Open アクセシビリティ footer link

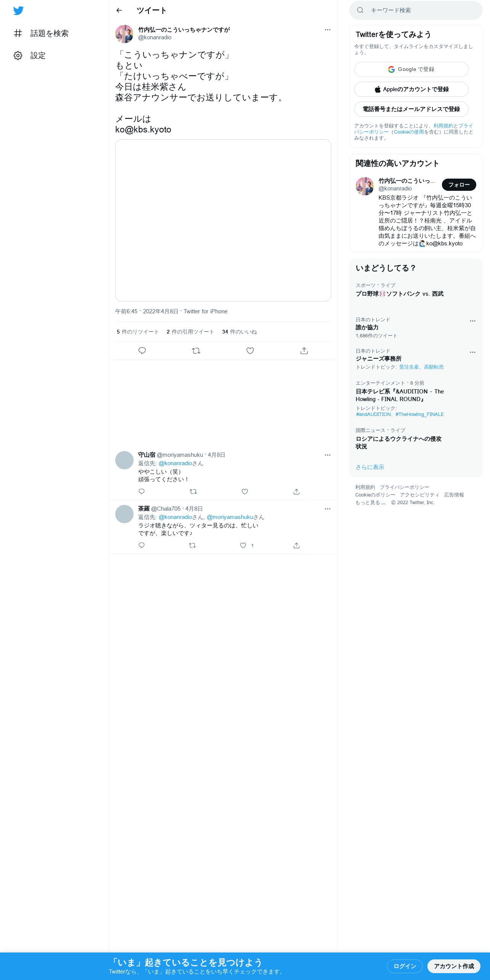pos(420,495)
